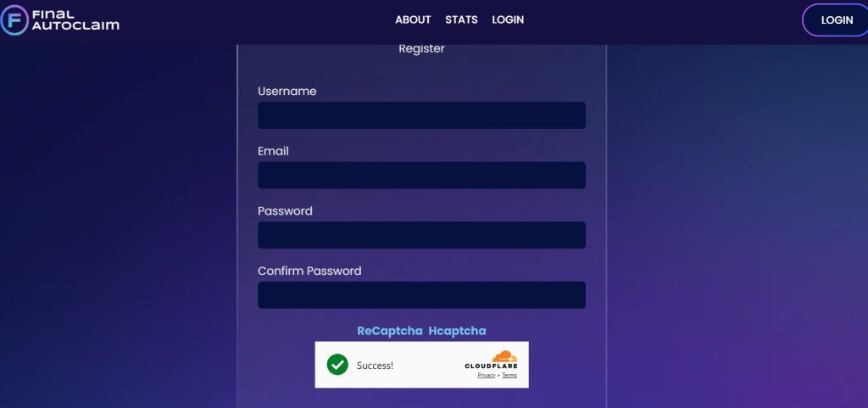Image resolution: width=868 pixels, height=408 pixels.
Task: Open the Cloudflare Terms link
Action: coord(509,375)
